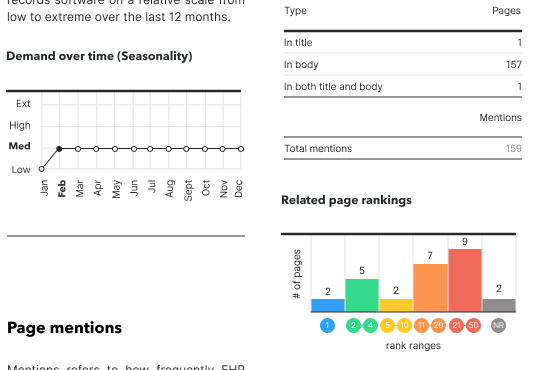The height and width of the screenshot is (370, 533).
Task: Click the Type column header
Action: pos(295,11)
